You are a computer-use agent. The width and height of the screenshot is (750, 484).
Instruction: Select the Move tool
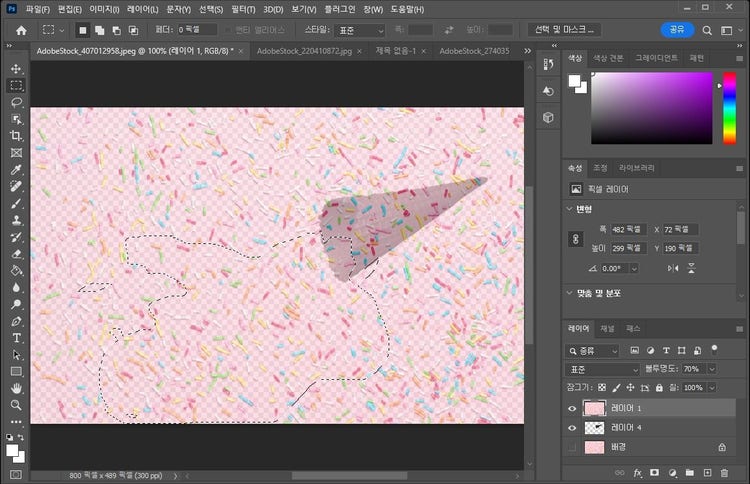[x=16, y=69]
